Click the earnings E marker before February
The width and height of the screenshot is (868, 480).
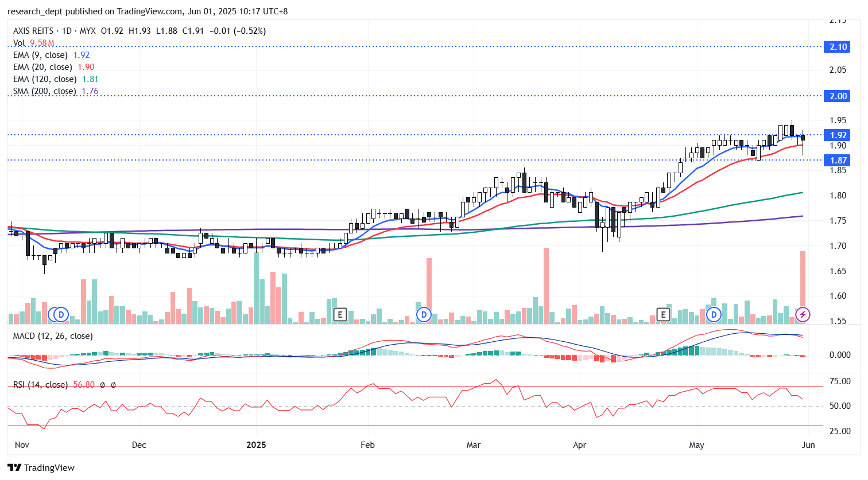coord(340,314)
